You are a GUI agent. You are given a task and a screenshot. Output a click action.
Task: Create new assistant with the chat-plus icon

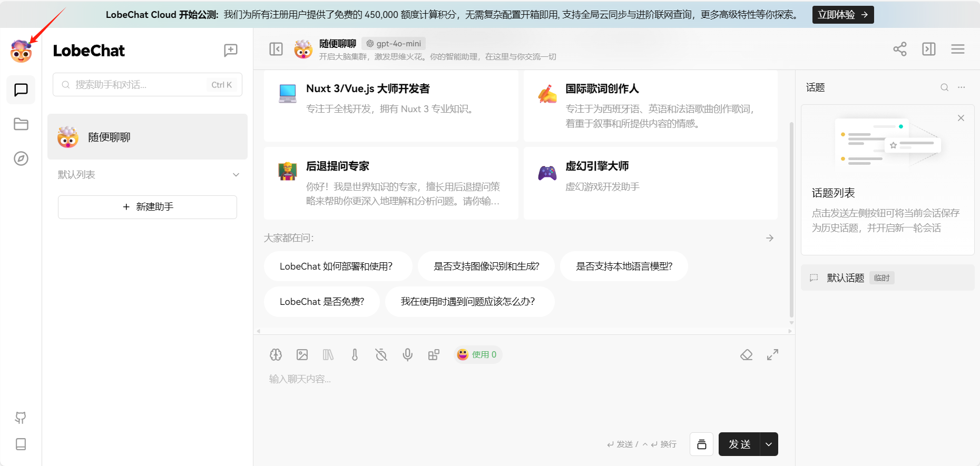click(231, 51)
